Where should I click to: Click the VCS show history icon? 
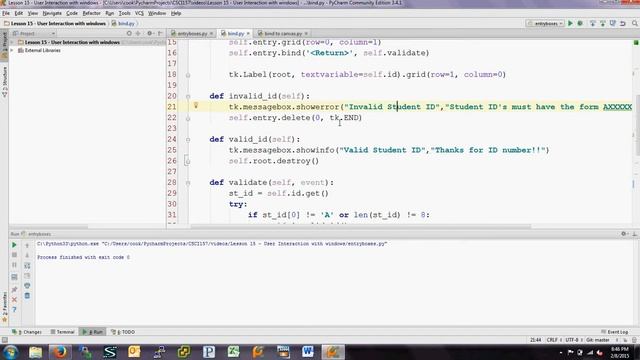(613, 23)
